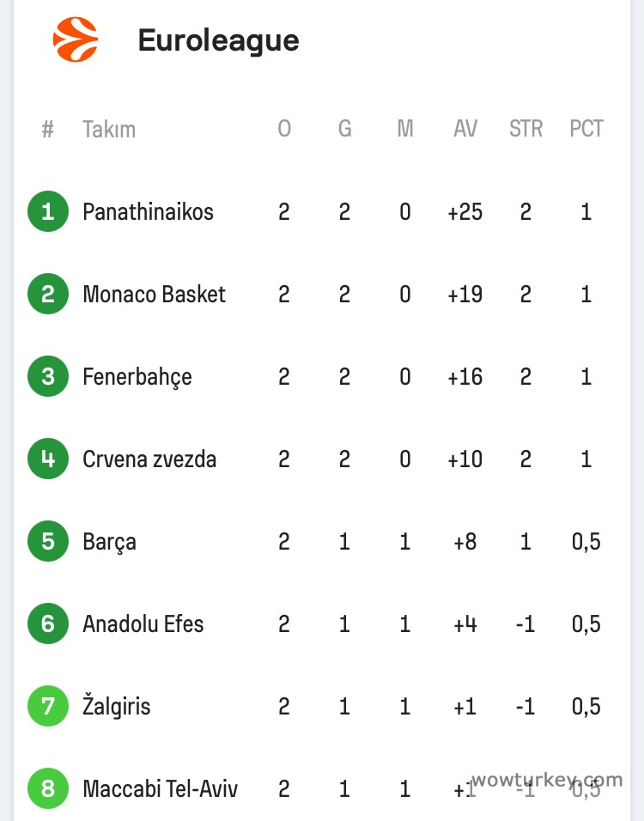Click the rank 3 green badge
The image size is (644, 821).
[48, 376]
